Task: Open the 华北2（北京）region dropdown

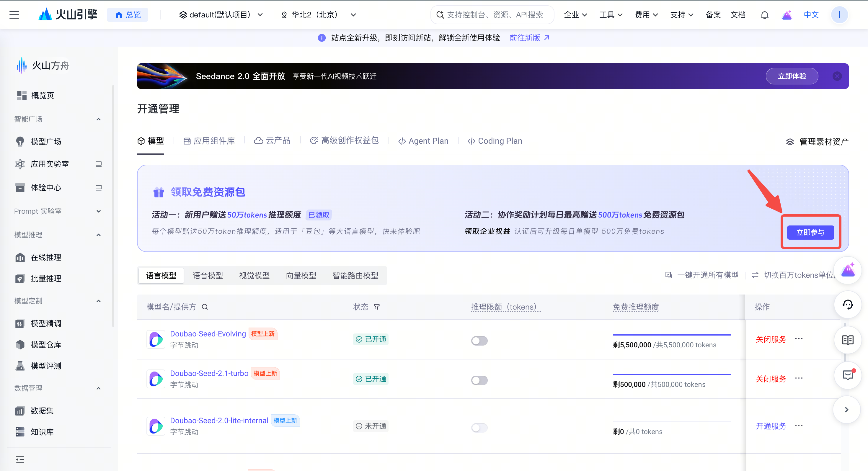Action: (x=319, y=15)
